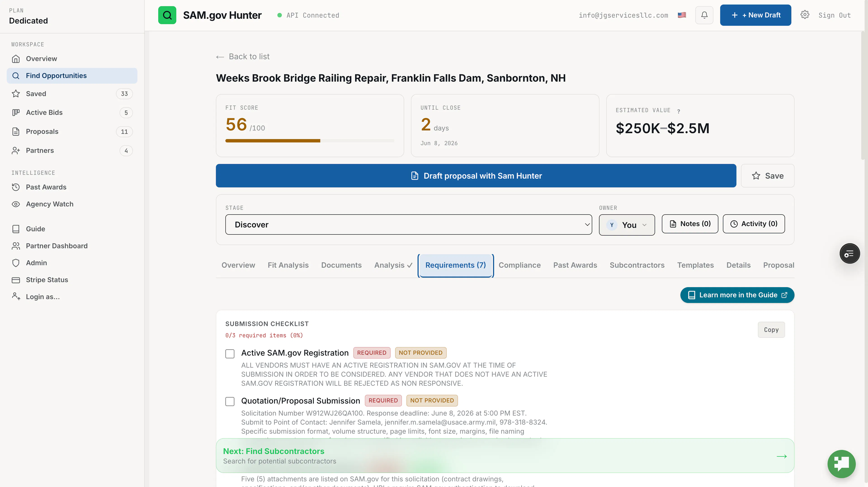Click the Stripe Status card icon

[x=16, y=280]
